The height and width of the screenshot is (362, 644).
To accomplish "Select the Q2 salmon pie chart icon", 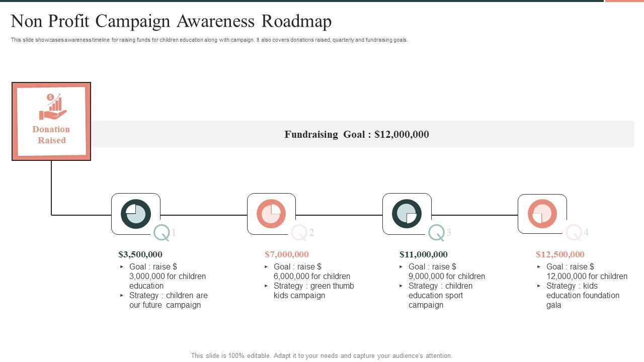I will tap(271, 214).
